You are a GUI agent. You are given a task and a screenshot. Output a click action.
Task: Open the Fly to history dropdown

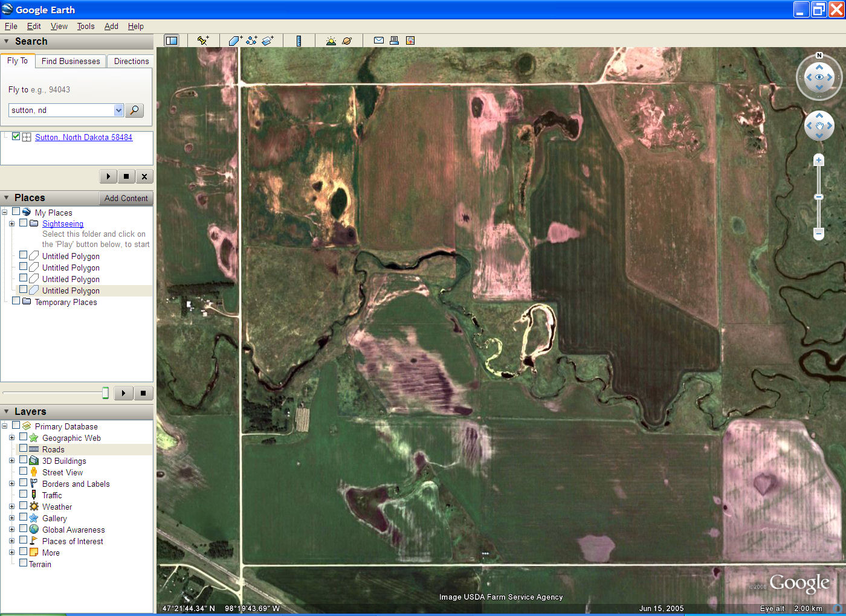click(x=118, y=110)
